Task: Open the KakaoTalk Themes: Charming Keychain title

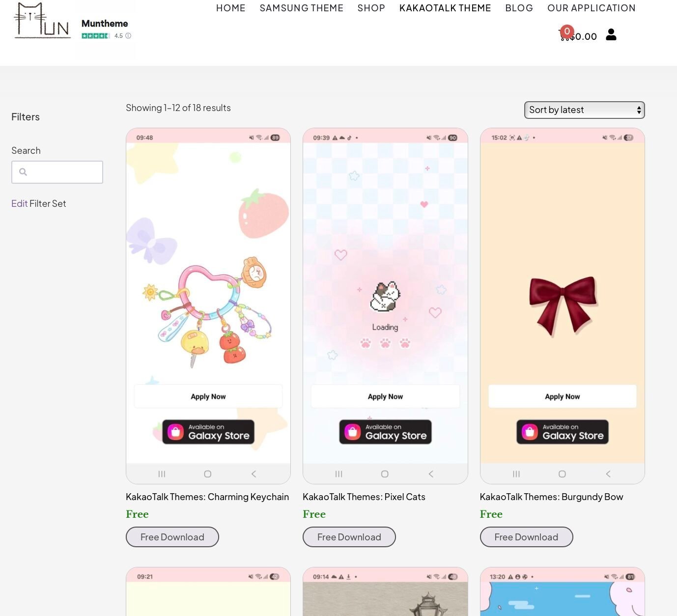Action: pyautogui.click(x=207, y=497)
